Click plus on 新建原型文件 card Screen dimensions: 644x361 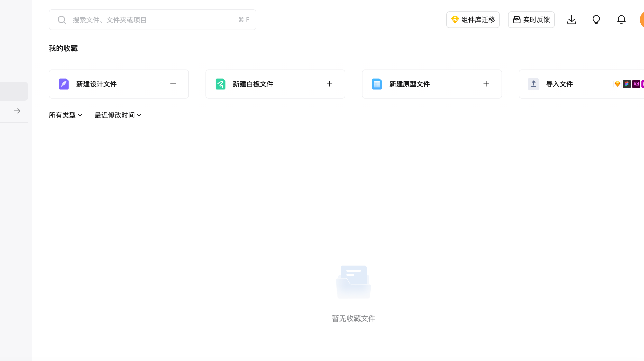486,84
